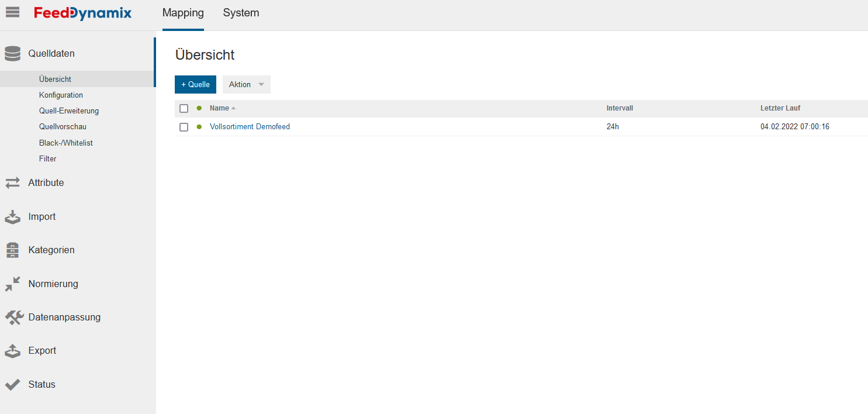Click green status dot of Vollsortiment Demofeed
The image size is (868, 414).
click(199, 127)
